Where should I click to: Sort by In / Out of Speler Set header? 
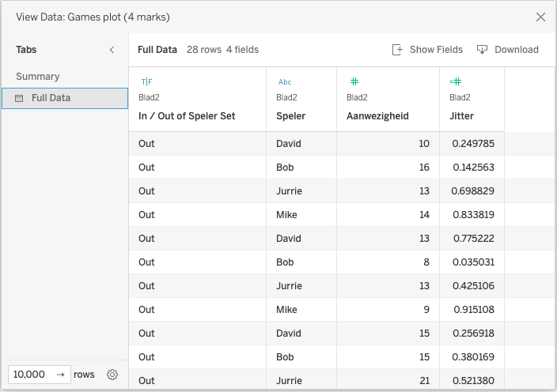[x=187, y=116]
